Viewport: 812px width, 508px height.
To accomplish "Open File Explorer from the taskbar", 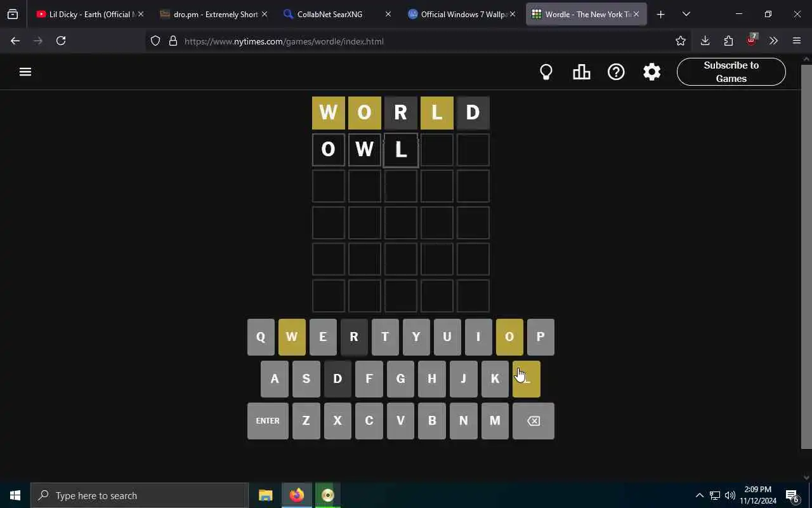I will [x=266, y=495].
